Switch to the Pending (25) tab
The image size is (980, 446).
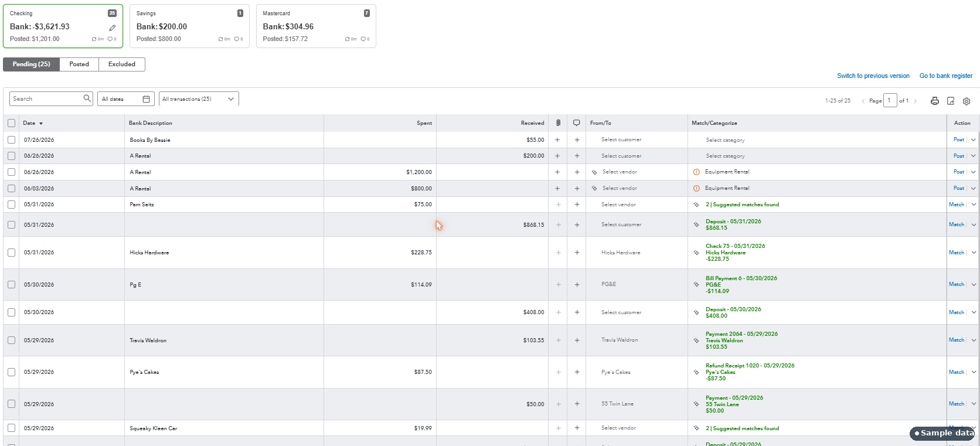[32, 64]
